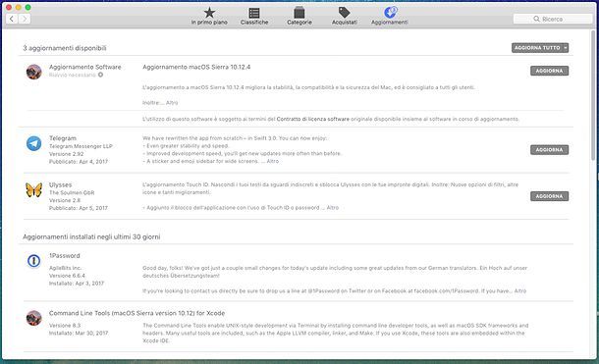Go back with the left arrow
The height and width of the screenshot is (364, 599).
click(x=12, y=19)
